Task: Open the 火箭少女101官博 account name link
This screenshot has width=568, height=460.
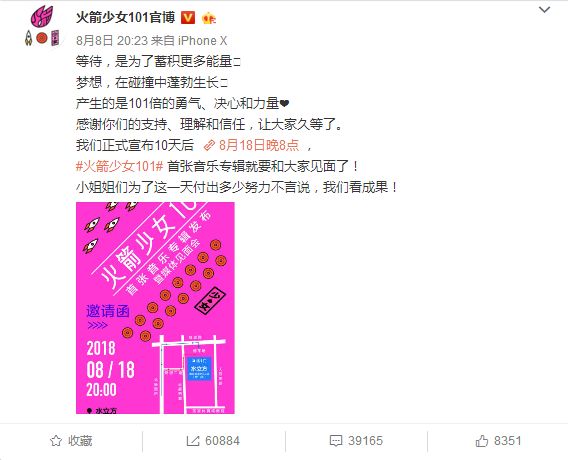Action: click(x=126, y=17)
